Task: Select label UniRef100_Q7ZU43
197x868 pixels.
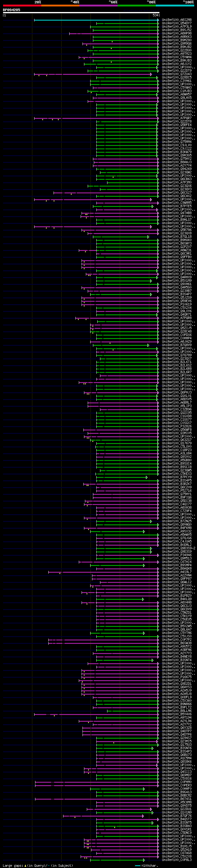Action: pos(177,75)
